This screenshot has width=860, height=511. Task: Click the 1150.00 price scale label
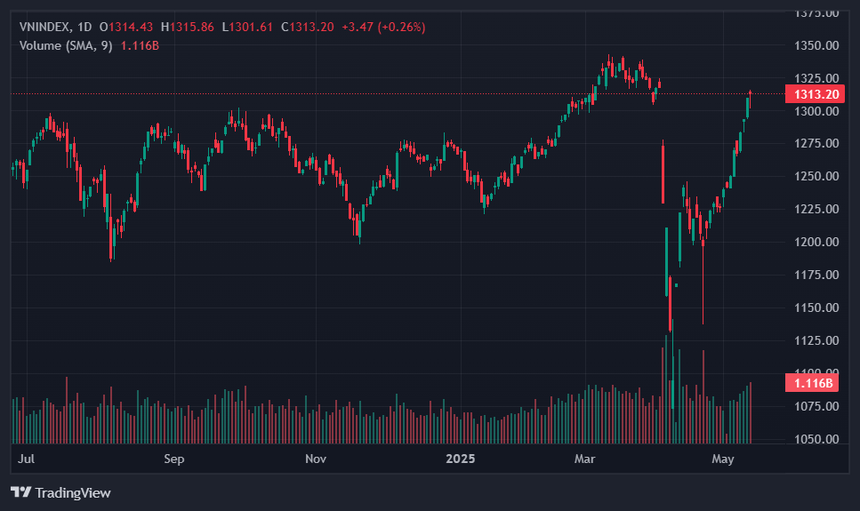pos(816,308)
